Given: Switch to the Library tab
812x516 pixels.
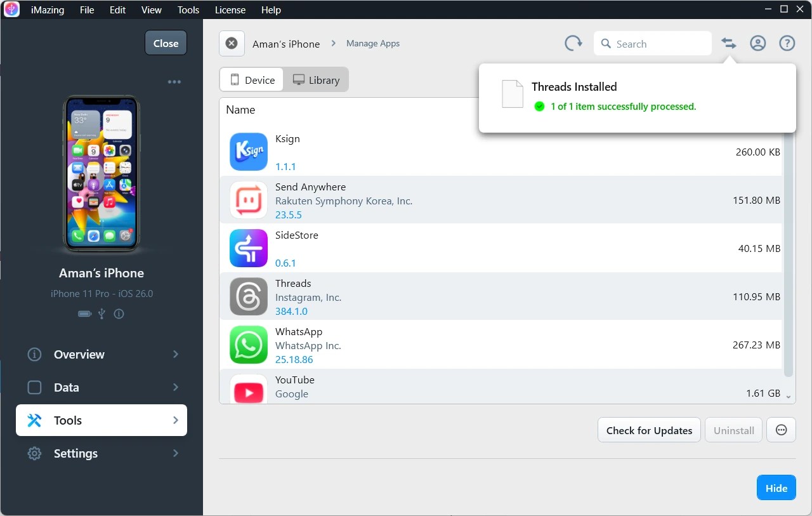Looking at the screenshot, I should [316, 80].
